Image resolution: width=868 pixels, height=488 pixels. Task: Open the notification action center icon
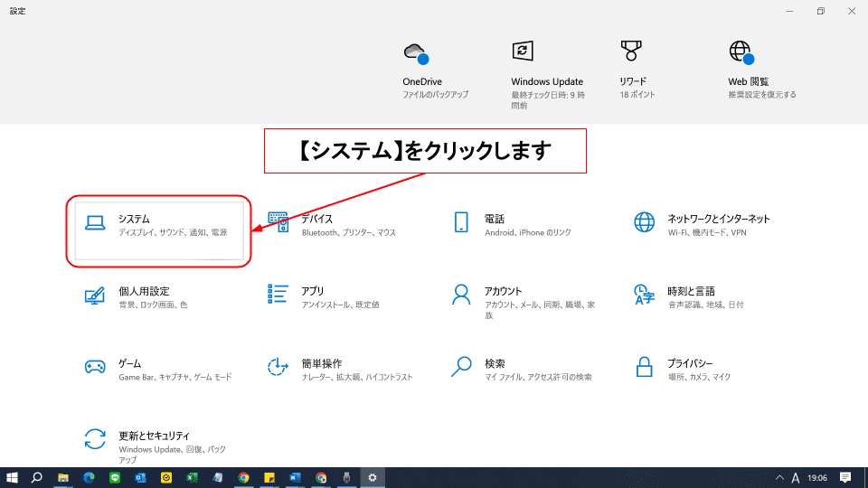click(x=845, y=477)
